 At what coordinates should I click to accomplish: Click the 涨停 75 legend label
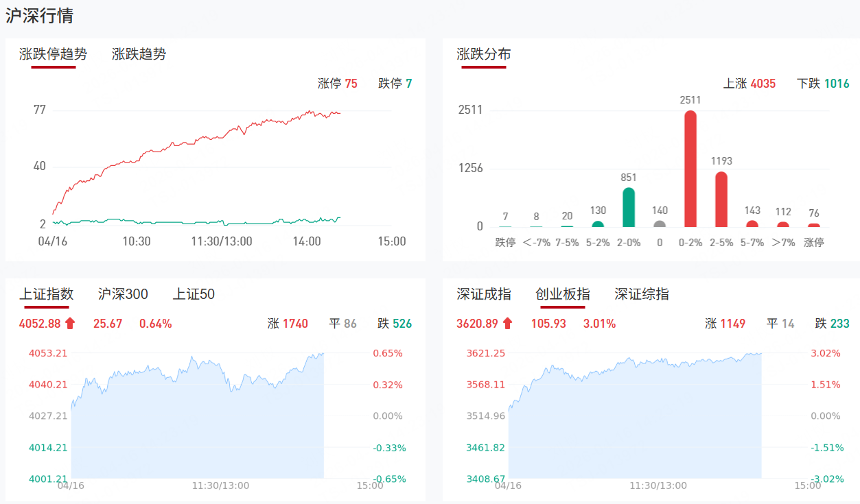338,84
